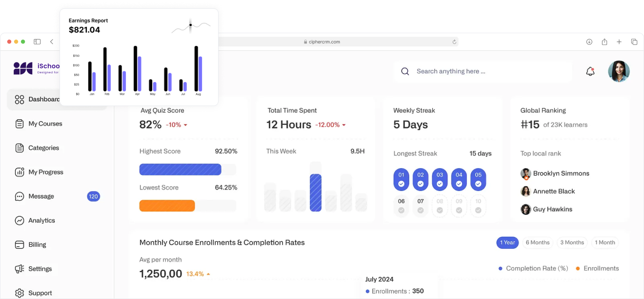
Task: Click the Earnings Report sparkline chart
Action: [191, 26]
